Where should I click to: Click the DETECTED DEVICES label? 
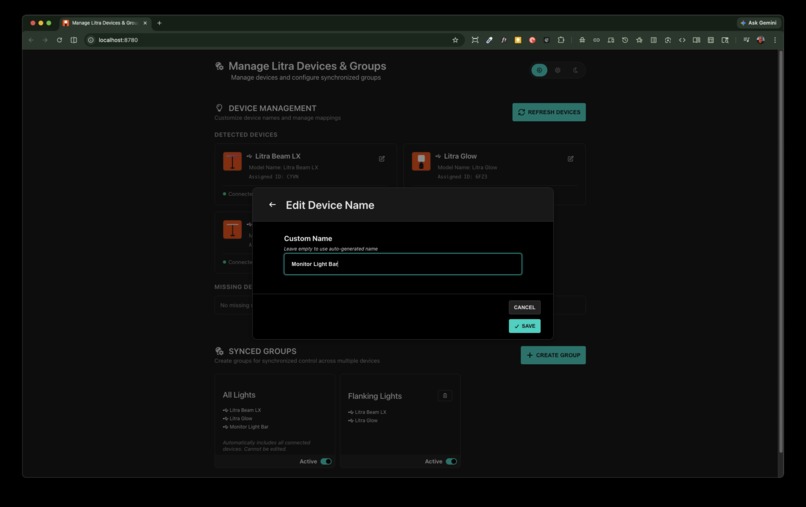246,135
